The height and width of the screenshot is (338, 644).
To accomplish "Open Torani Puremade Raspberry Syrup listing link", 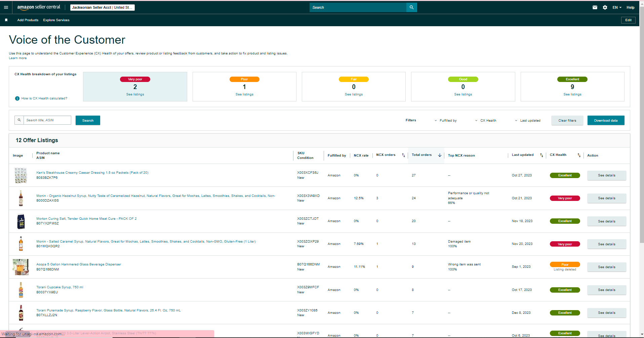I will (x=109, y=310).
